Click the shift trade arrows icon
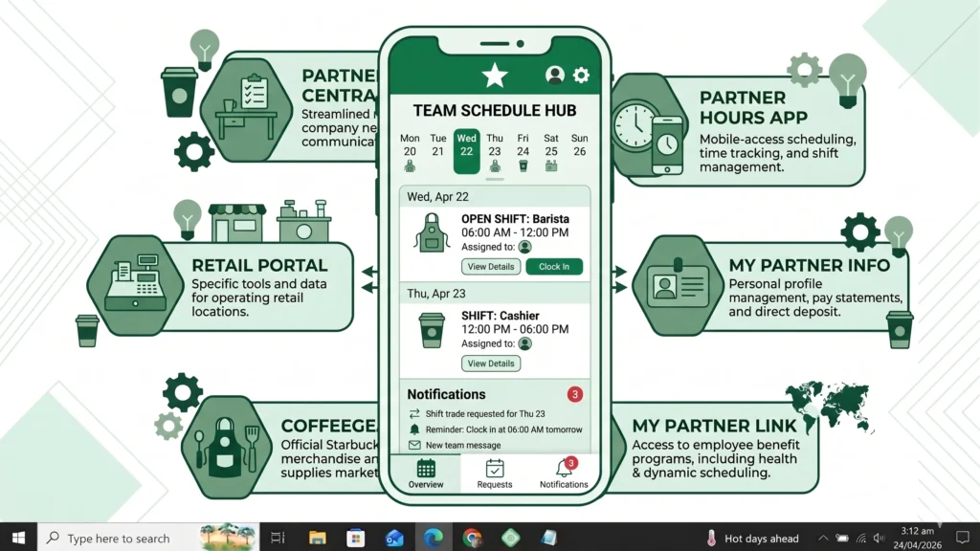980x551 pixels. pyautogui.click(x=414, y=413)
